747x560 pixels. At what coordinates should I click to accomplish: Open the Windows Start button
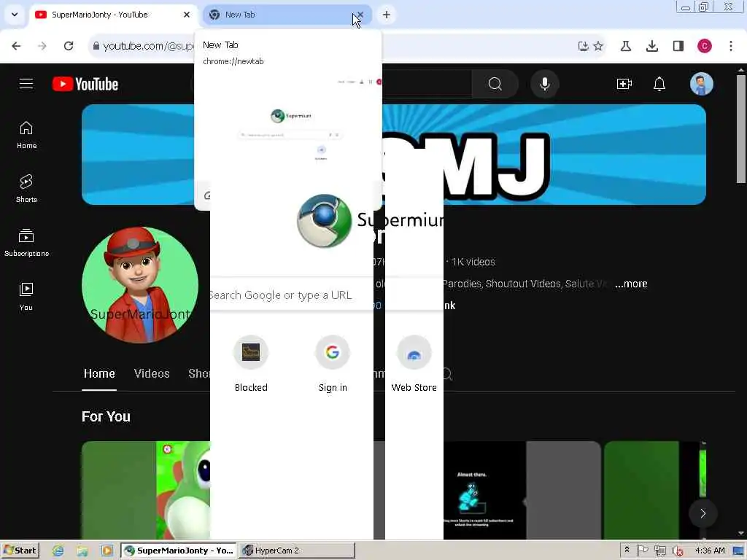(x=20, y=551)
